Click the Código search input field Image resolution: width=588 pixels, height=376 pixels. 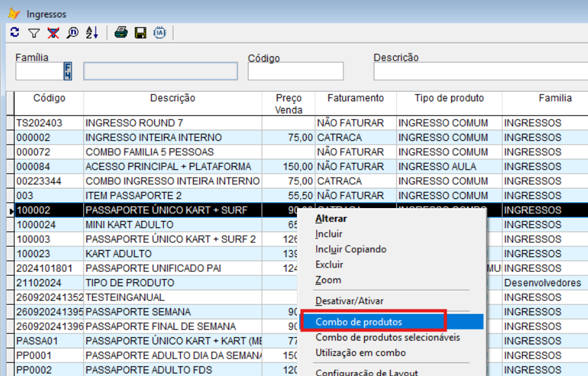coord(295,71)
